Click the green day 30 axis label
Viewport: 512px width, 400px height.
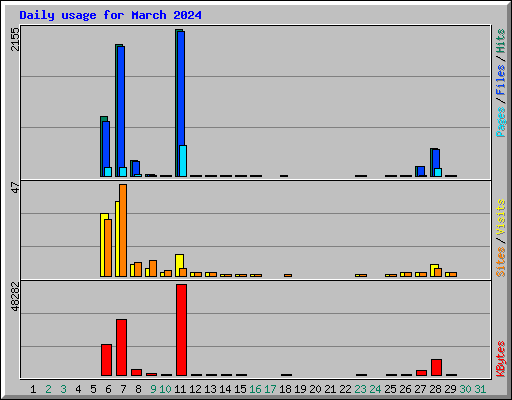coord(465,389)
